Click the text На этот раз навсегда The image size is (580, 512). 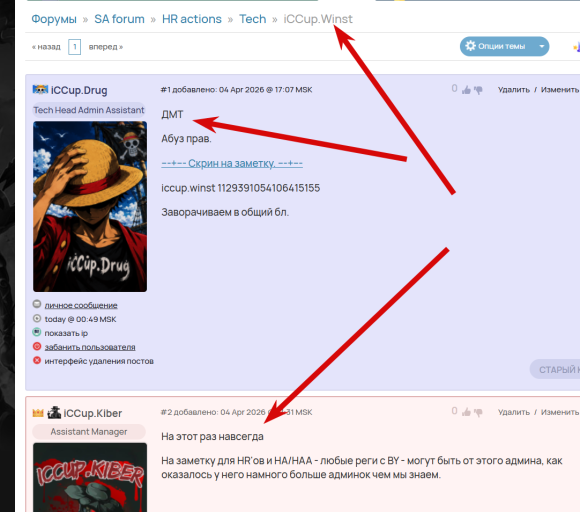click(x=212, y=437)
